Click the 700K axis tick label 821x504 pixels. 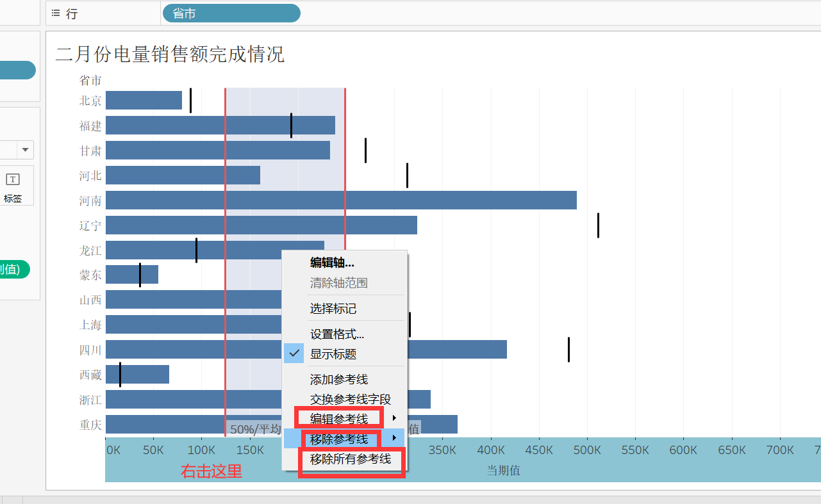click(x=780, y=450)
